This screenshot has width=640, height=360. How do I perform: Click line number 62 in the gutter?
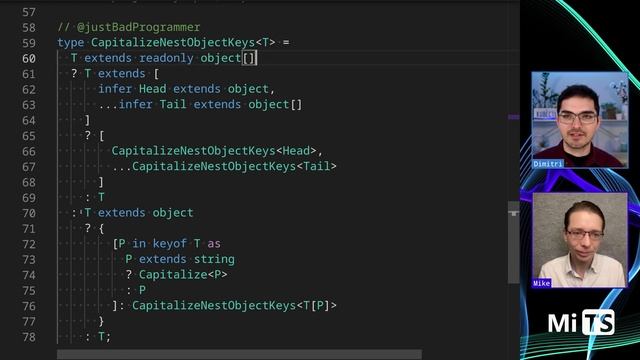pos(29,90)
